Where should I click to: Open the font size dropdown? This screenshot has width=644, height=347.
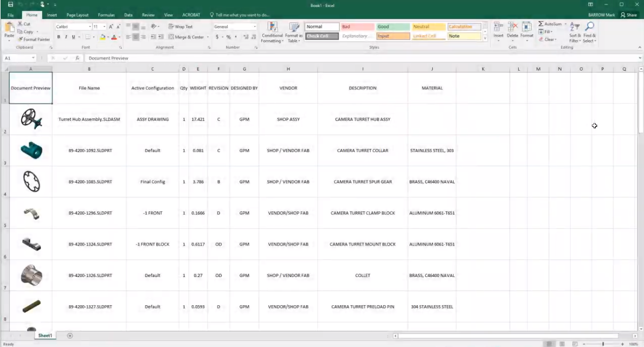point(104,27)
